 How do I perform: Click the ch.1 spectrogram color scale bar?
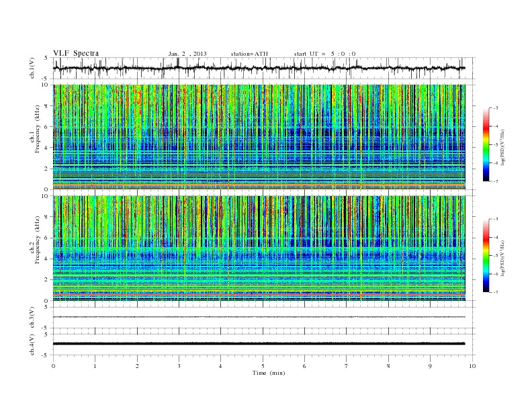(486, 145)
